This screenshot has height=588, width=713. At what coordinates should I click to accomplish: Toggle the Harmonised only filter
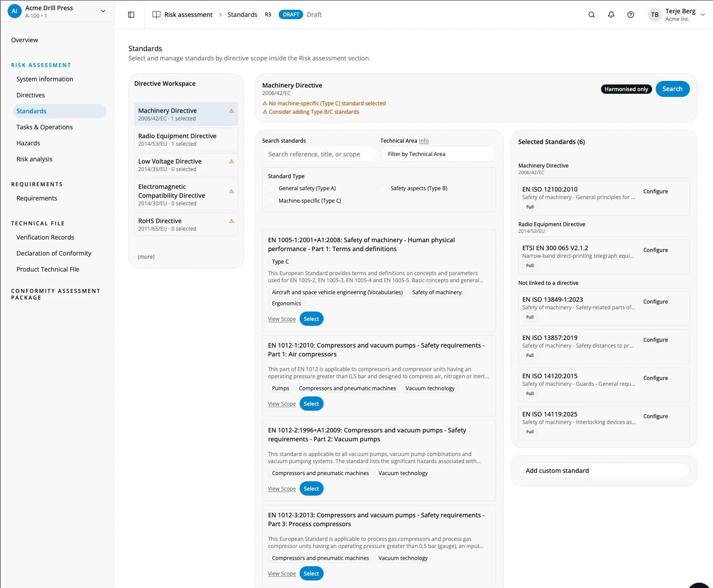pos(626,89)
